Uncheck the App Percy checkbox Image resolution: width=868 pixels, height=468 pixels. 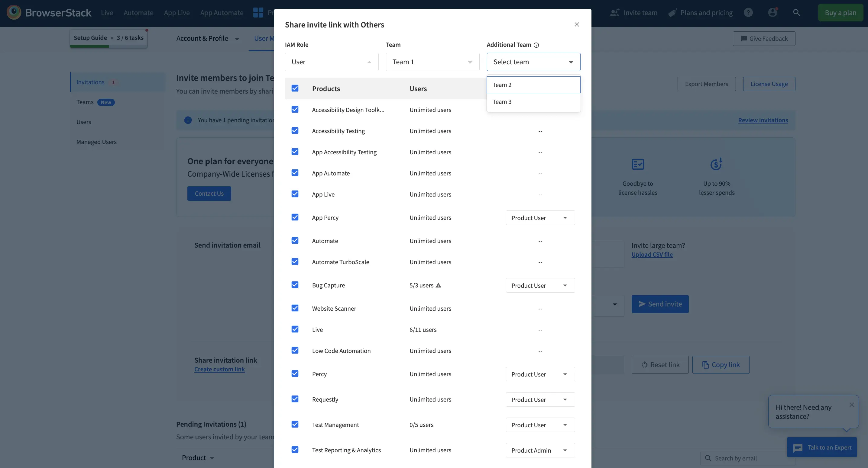tap(295, 217)
